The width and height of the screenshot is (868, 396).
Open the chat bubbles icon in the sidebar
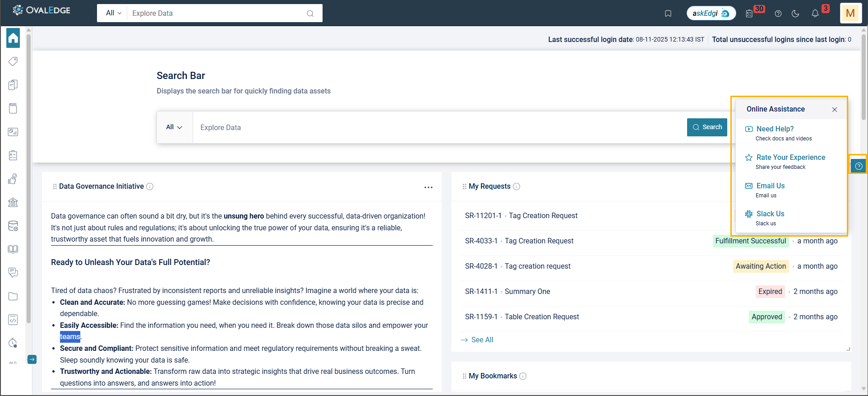13,273
